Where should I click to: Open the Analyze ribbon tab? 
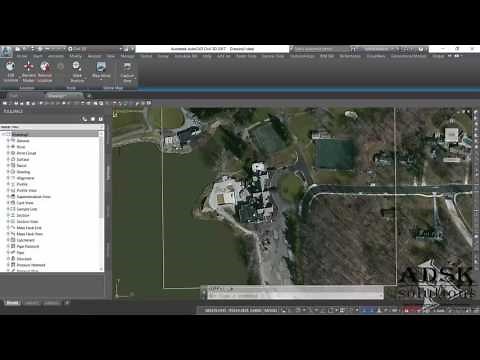(x=94, y=56)
